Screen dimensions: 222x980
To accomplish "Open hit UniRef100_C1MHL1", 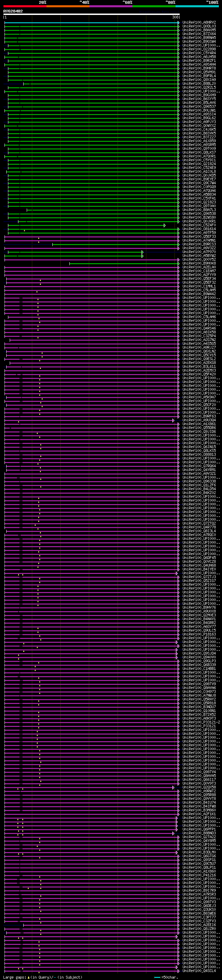I will (199, 286).
